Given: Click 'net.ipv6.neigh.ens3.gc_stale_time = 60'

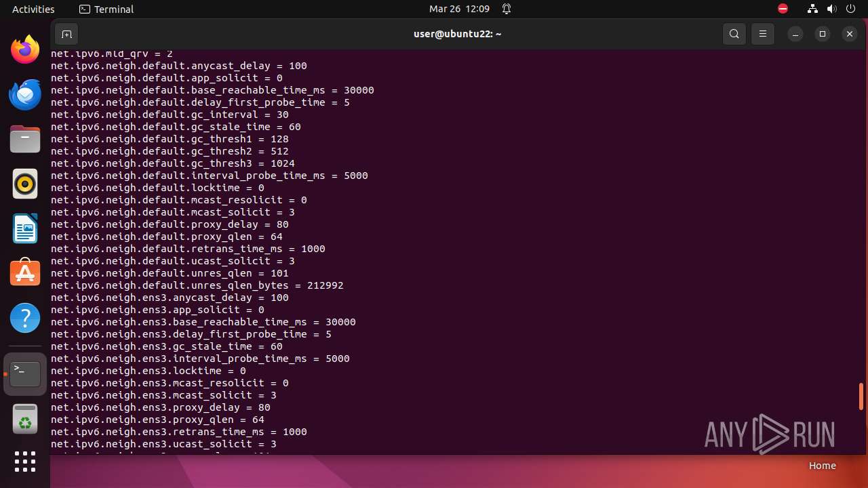Looking at the screenshot, I should tap(167, 346).
